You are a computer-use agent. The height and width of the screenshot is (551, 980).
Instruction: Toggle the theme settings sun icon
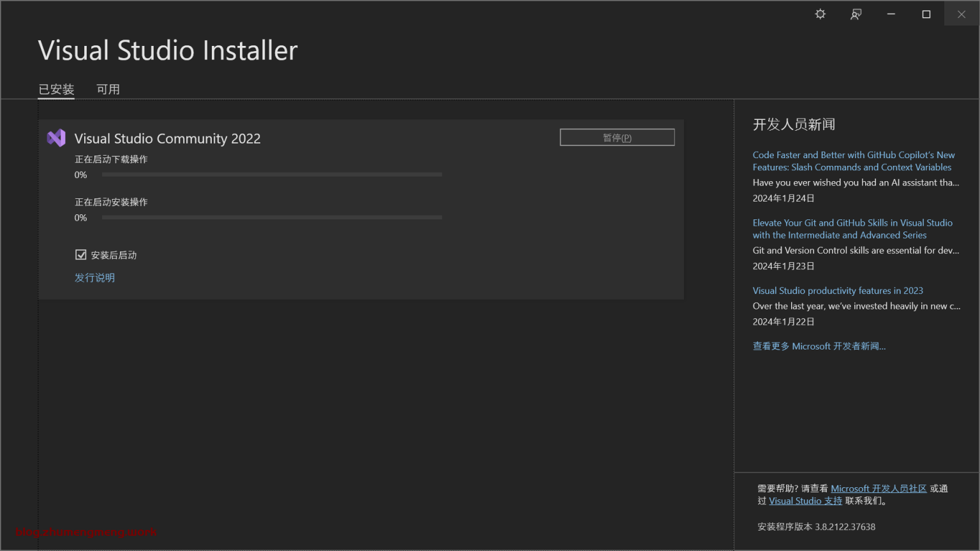click(x=820, y=14)
